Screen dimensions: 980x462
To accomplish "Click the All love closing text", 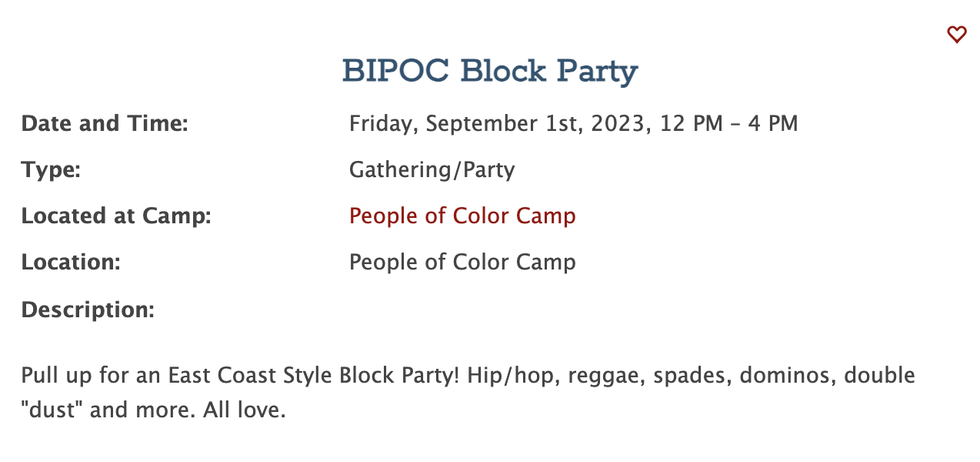I will [x=245, y=410].
